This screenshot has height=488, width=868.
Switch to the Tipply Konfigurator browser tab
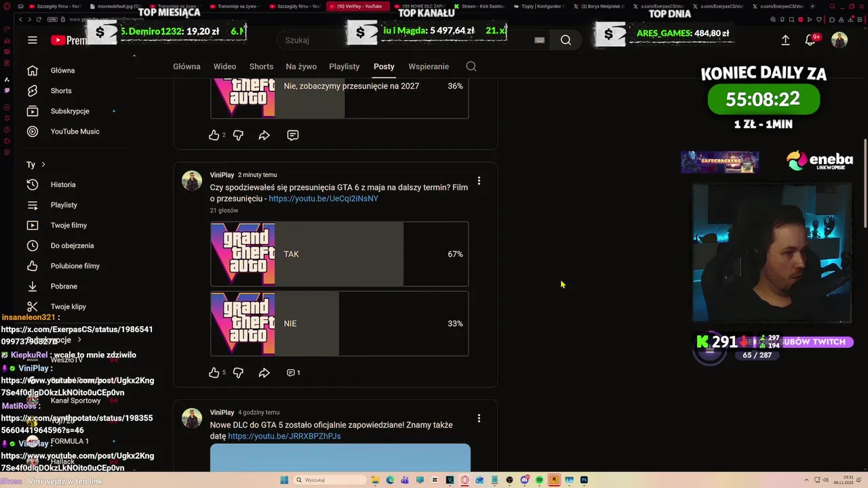tap(539, 6)
